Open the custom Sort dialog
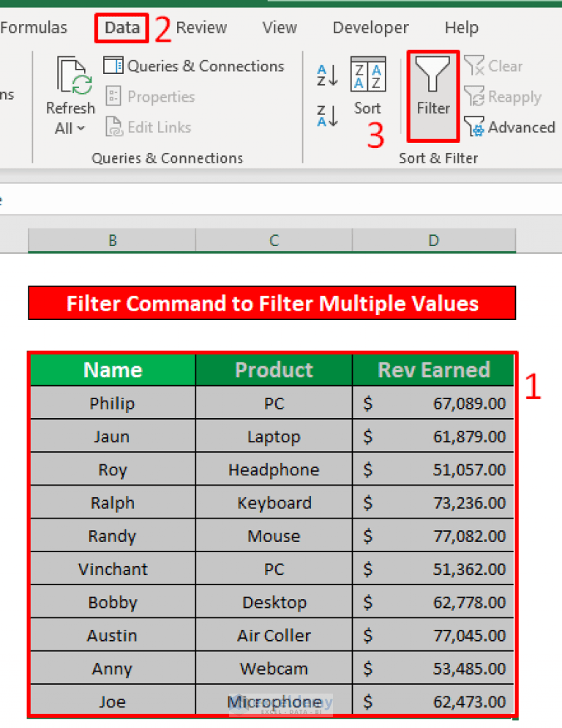 (x=368, y=86)
